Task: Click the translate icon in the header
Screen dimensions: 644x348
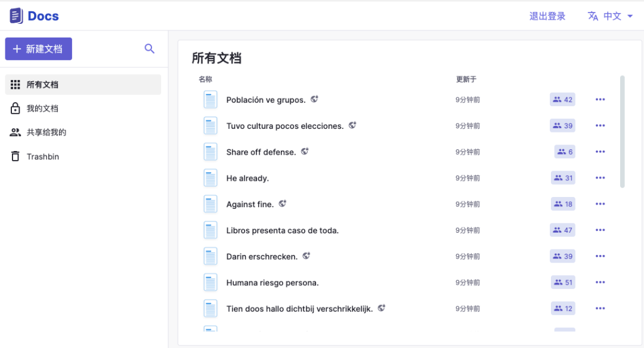Action: [x=593, y=16]
